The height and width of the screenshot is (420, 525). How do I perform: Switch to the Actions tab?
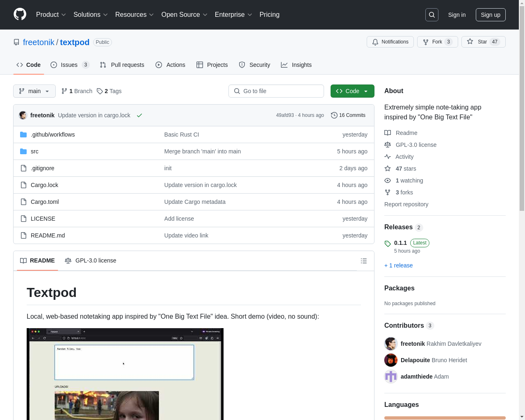[170, 65]
